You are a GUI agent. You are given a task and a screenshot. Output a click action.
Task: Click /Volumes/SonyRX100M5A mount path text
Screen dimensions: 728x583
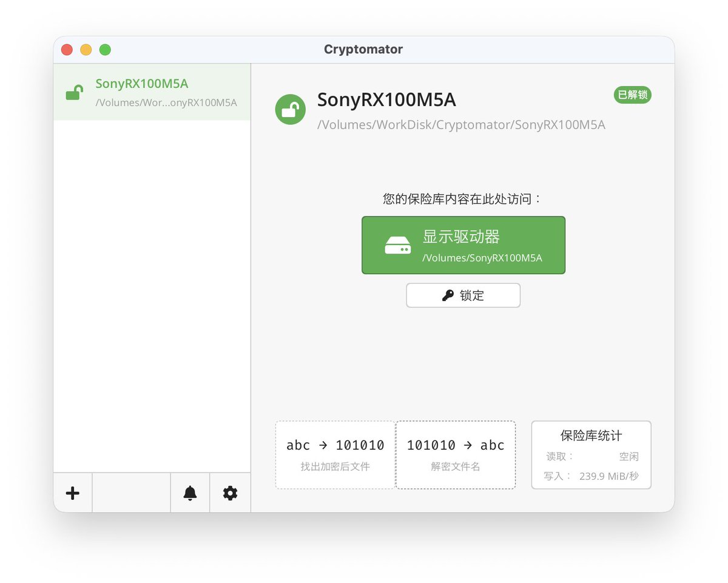pyautogui.click(x=482, y=258)
